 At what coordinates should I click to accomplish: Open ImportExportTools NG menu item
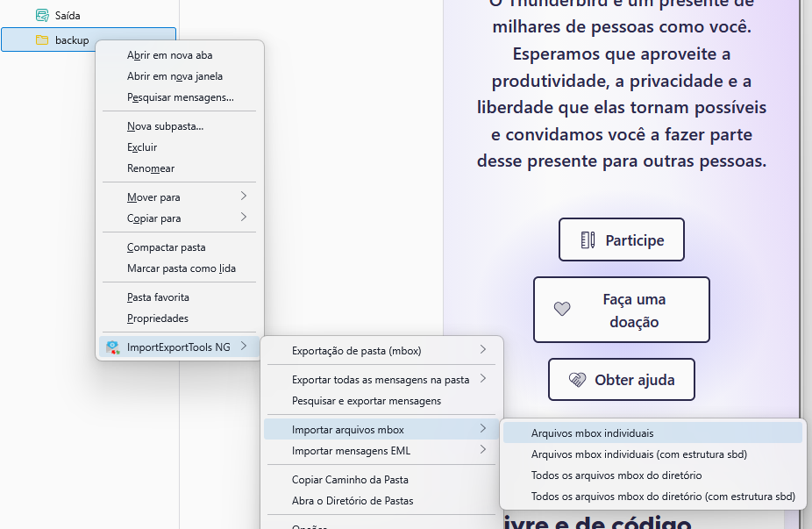click(x=179, y=347)
